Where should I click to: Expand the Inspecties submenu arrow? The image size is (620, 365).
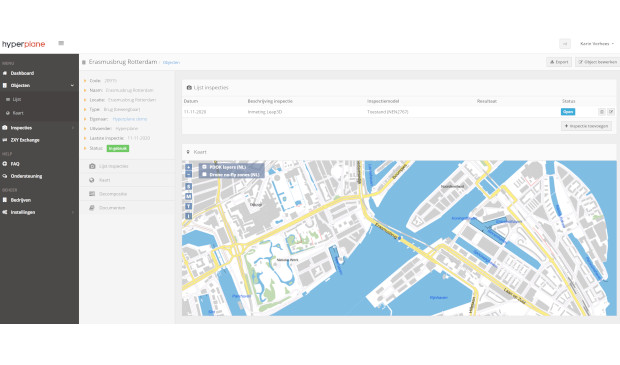click(x=73, y=128)
